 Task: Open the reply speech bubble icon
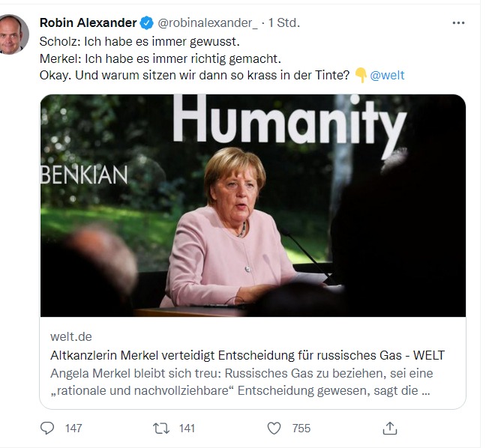click(47, 428)
